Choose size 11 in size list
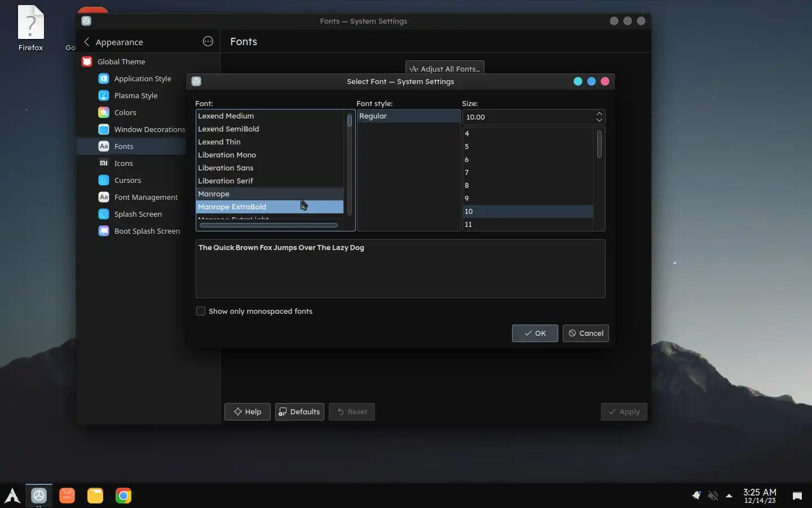Image resolution: width=812 pixels, height=508 pixels. tap(528, 224)
